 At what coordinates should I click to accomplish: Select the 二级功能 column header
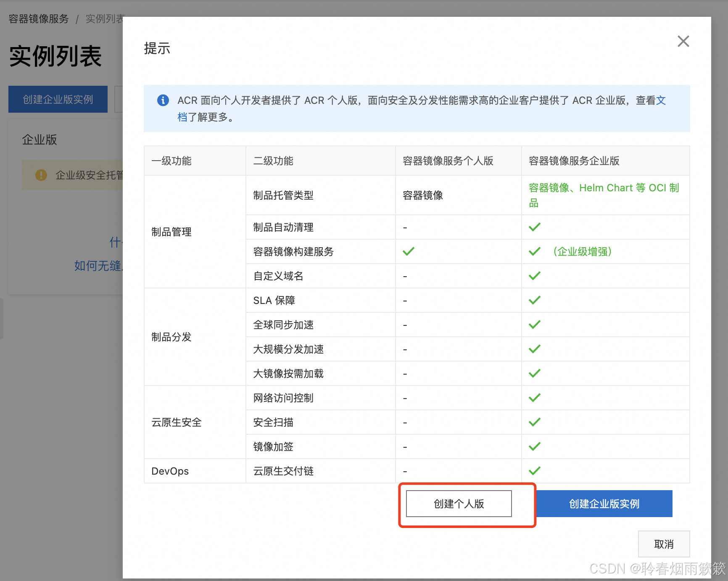point(320,161)
